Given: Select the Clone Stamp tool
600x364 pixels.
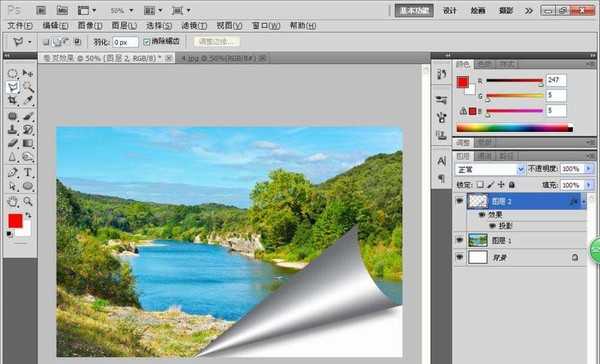Looking at the screenshot, I should coord(13,129).
